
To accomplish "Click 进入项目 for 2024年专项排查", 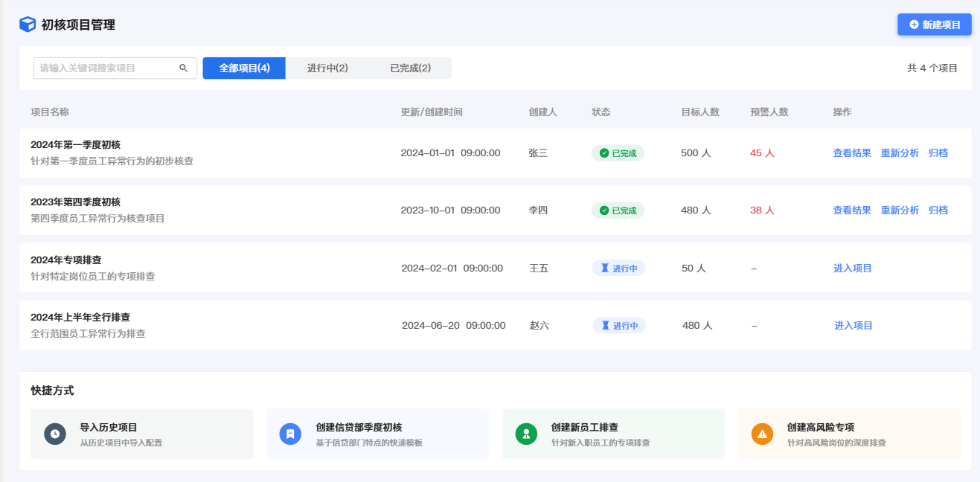I will coord(852,269).
